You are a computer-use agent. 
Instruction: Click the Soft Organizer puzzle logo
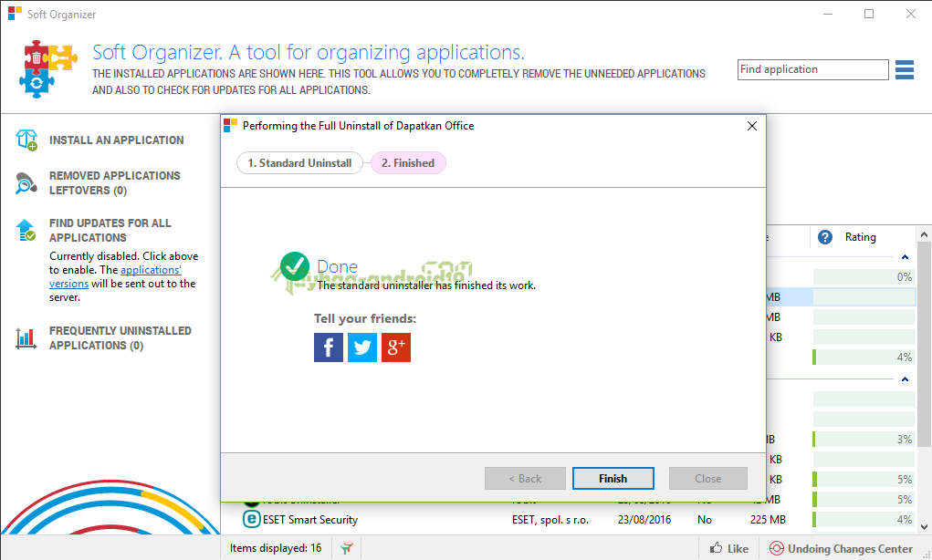pos(48,69)
